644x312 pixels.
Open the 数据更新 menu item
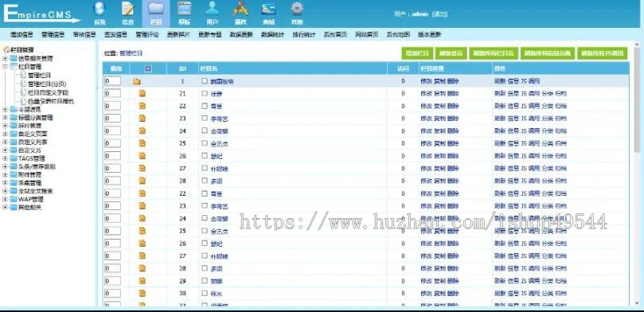(x=241, y=35)
